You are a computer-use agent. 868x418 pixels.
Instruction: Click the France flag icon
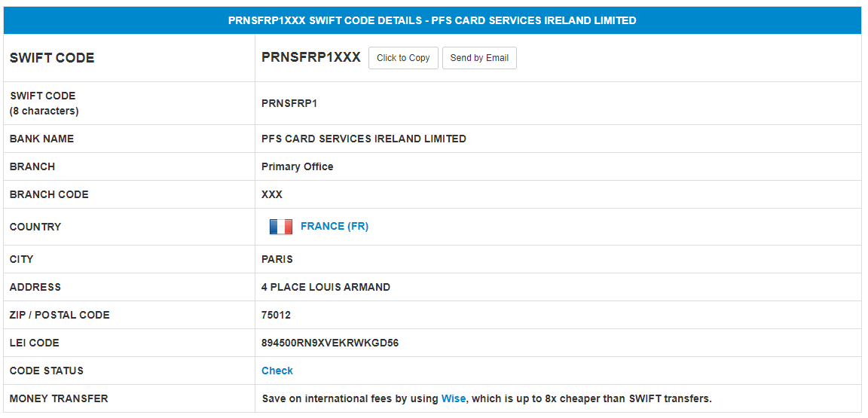(x=280, y=227)
